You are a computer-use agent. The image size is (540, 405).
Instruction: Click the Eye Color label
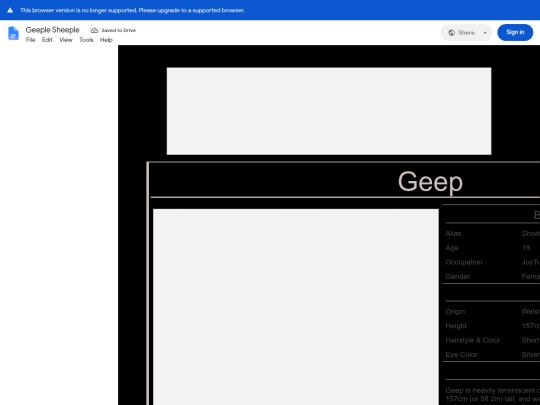[461, 354]
